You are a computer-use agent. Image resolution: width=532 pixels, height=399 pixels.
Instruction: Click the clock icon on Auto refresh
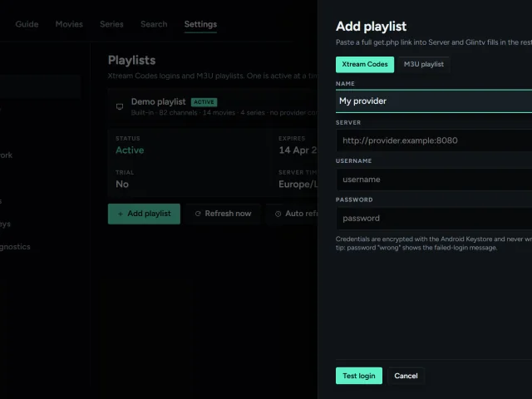[278, 214]
